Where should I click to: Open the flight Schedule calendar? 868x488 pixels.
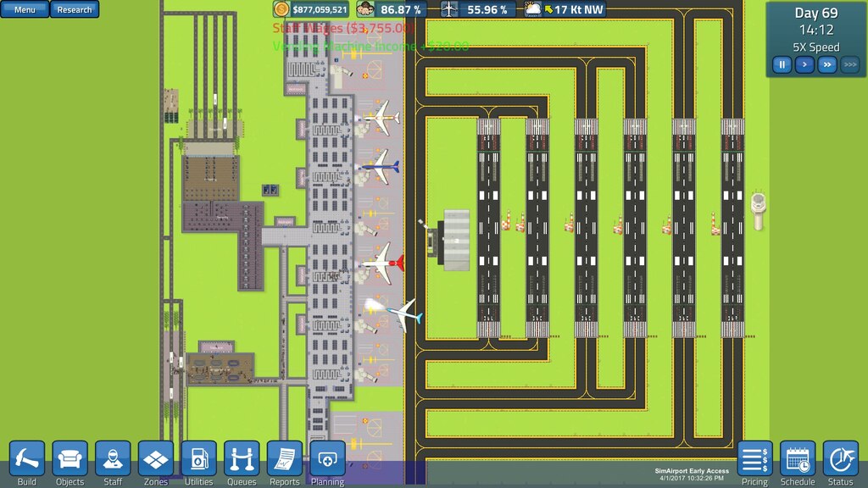[x=798, y=458]
